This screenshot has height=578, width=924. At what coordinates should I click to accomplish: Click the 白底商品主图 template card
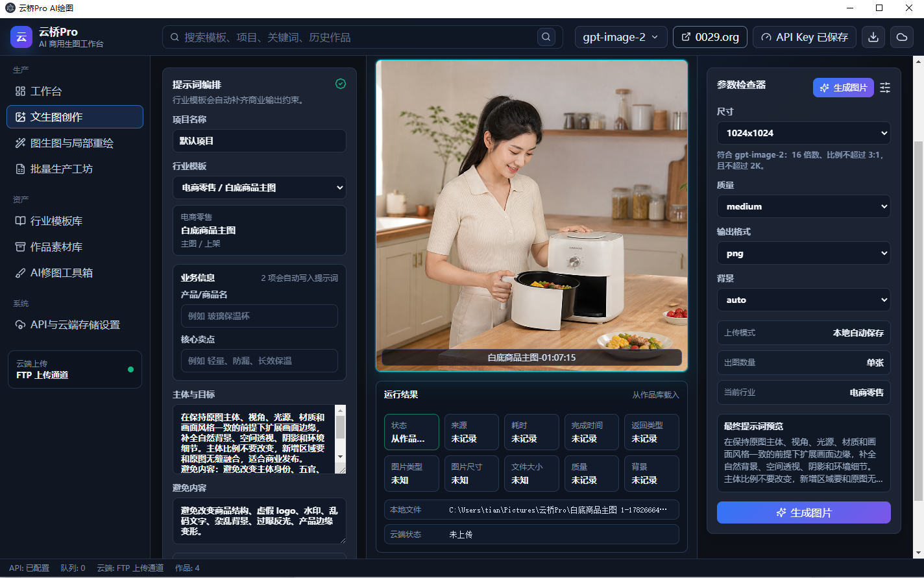[260, 230]
